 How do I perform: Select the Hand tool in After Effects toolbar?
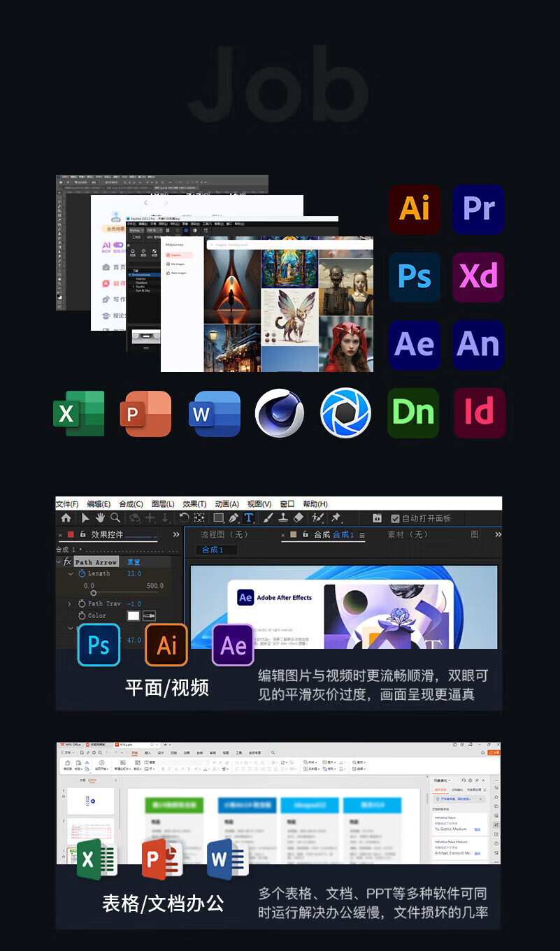click(x=100, y=518)
